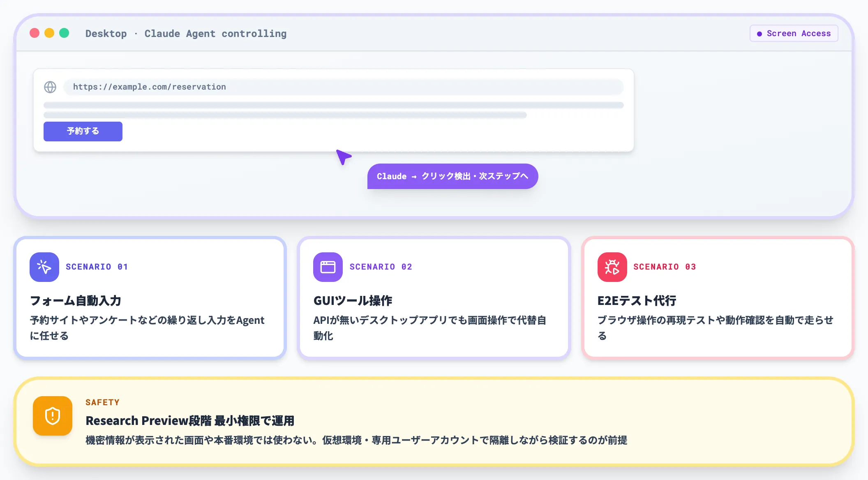The image size is (868, 480).
Task: Click the globe icon beside the URL
Action: coord(50,87)
